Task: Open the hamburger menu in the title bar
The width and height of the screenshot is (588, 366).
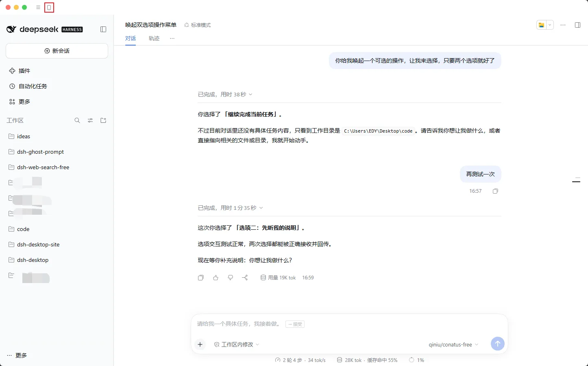Action: [38, 7]
